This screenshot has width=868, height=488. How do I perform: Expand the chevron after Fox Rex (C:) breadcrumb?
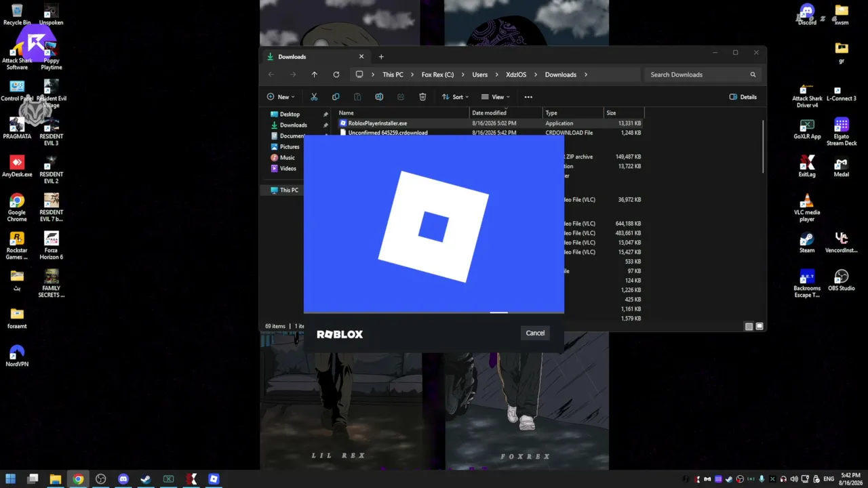[x=463, y=75]
